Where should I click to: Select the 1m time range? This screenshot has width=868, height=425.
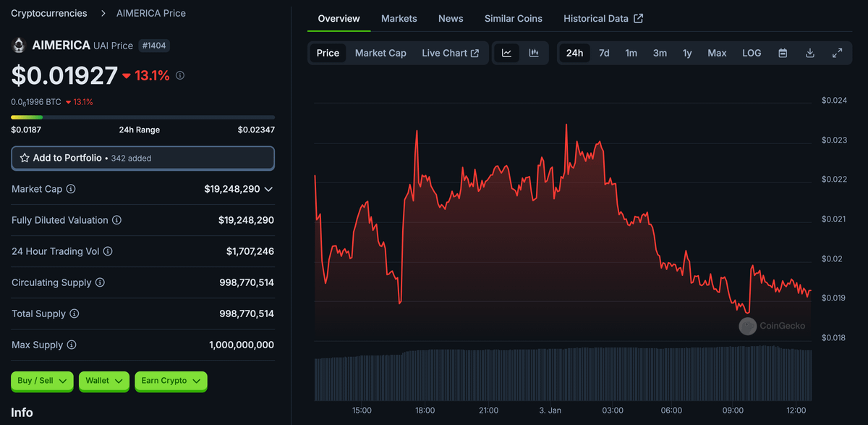click(x=631, y=53)
